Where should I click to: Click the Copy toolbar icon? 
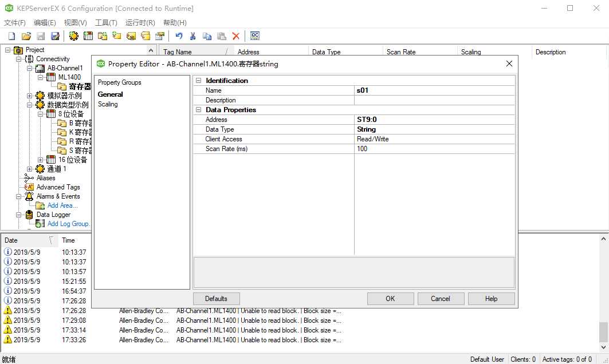pos(207,36)
